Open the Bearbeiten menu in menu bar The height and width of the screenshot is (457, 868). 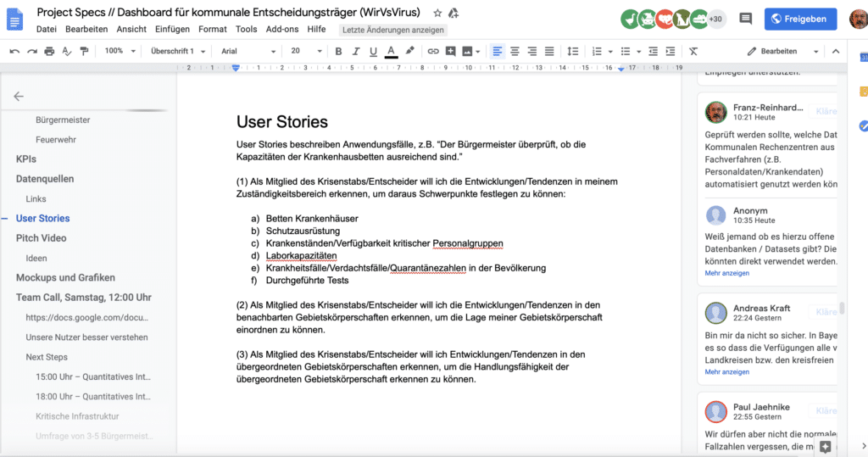coord(86,30)
